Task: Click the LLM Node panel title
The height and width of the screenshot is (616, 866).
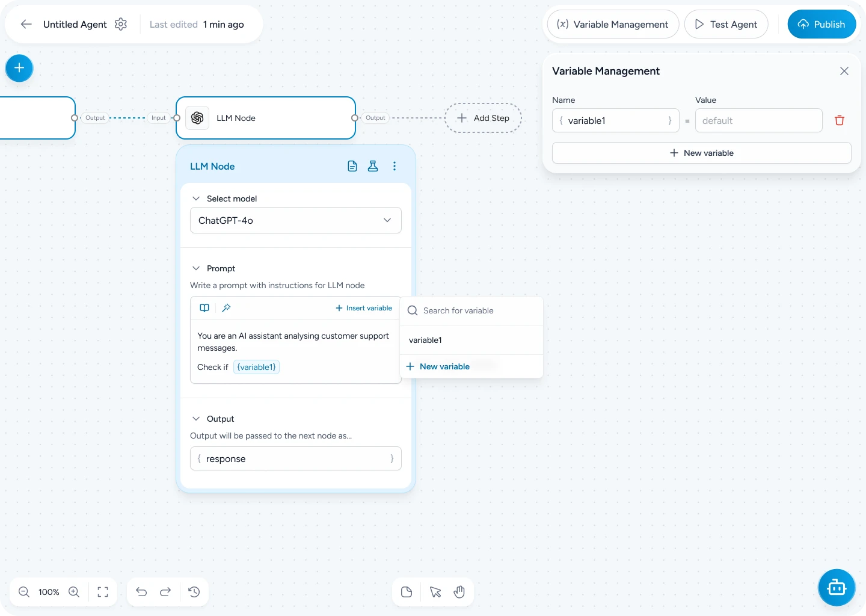Action: coord(212,166)
